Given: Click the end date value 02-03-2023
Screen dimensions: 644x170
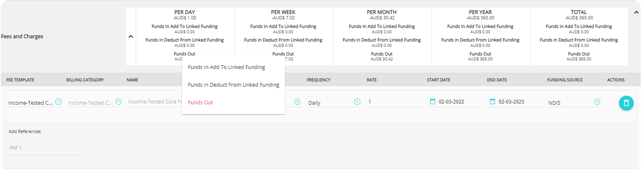Looking at the screenshot, I should [511, 102].
